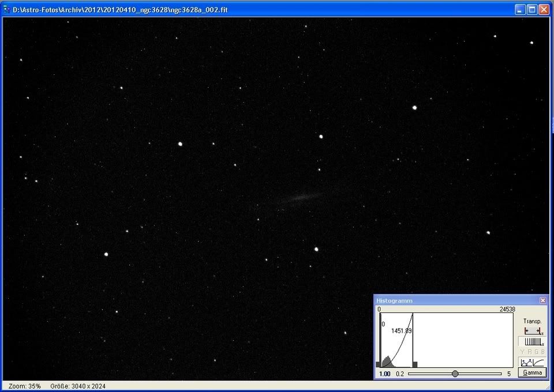Toggle the R channel in the histogram
The image size is (554, 392).
coord(530,352)
